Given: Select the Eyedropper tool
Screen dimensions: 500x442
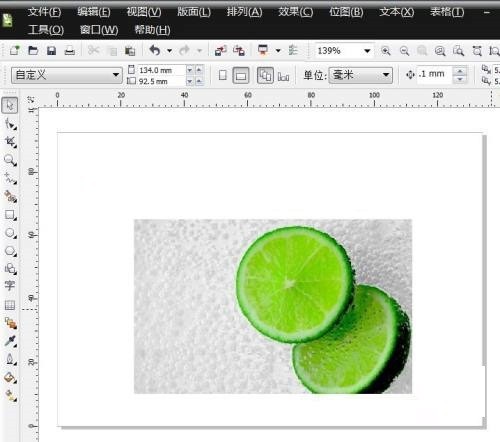Looking at the screenshot, I should pos(10,341).
